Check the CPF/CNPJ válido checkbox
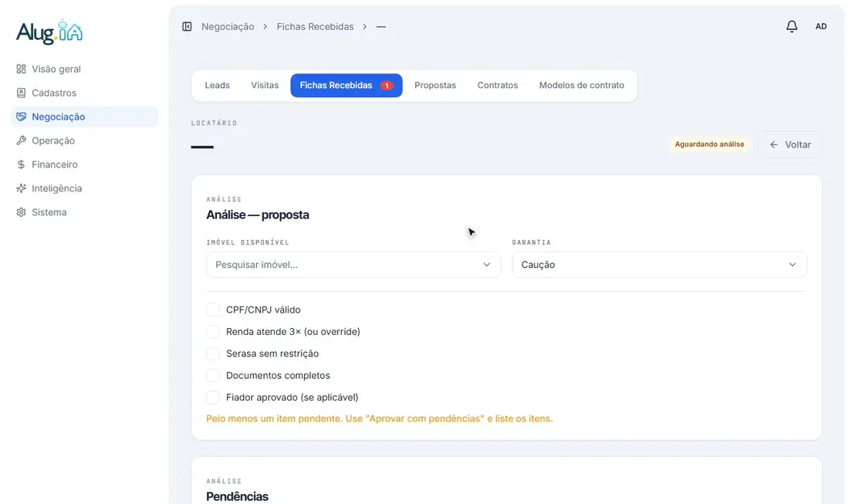Viewport: 849px width, 504px height. pos(213,310)
